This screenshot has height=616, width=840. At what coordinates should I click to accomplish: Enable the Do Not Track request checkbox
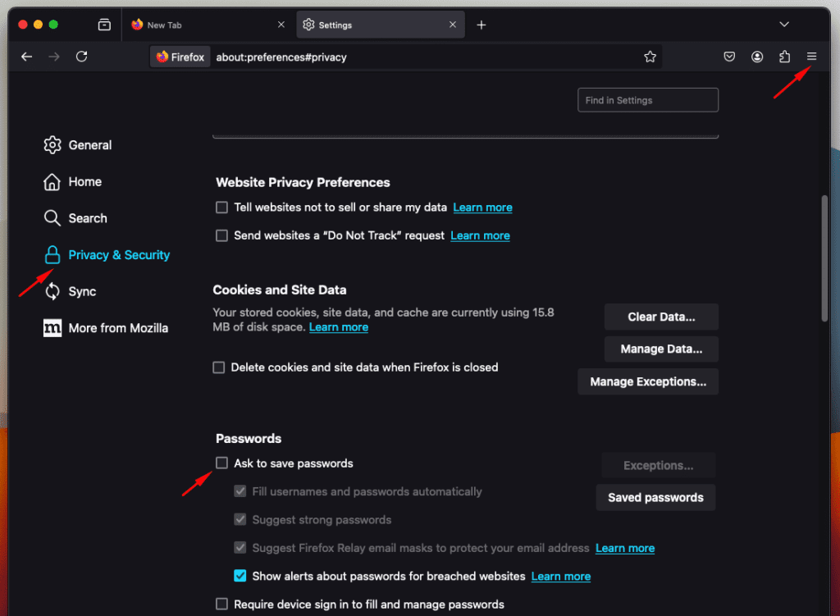(x=221, y=235)
